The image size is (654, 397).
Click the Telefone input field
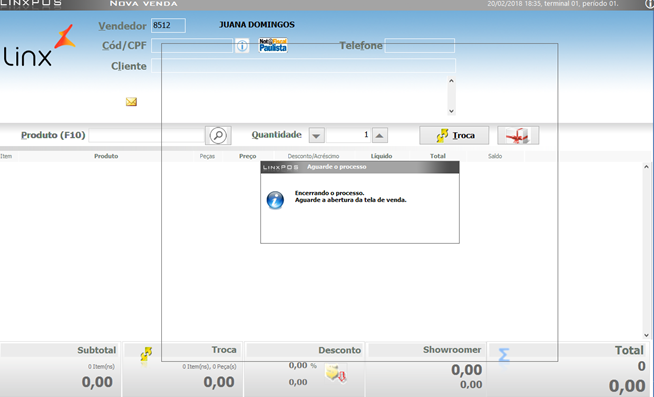click(420, 45)
